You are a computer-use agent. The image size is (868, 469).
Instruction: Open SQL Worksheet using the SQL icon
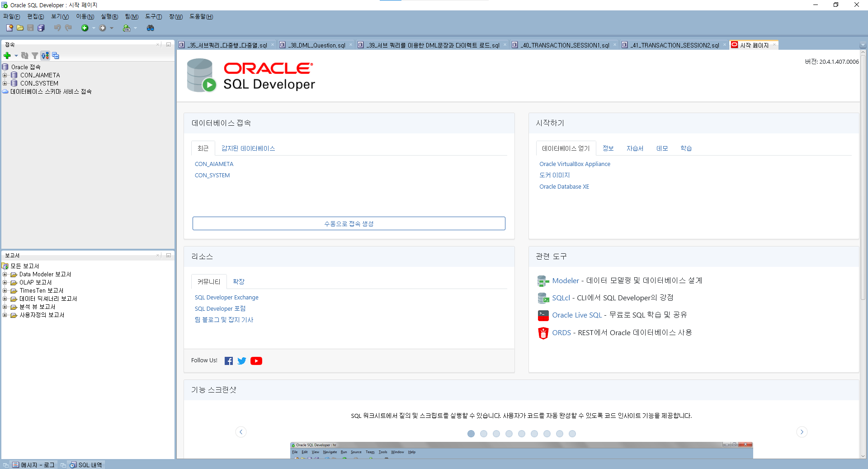(127, 28)
